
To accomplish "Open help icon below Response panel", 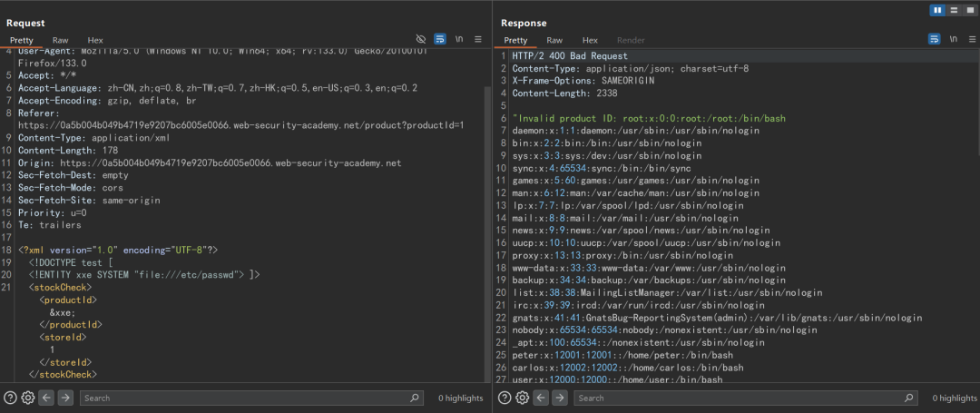I will click(505, 398).
